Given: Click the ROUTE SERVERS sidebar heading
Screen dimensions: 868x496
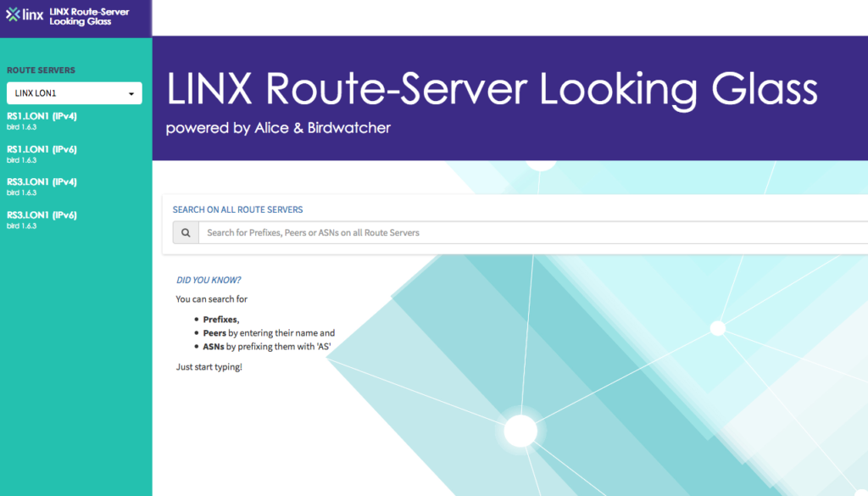Looking at the screenshot, I should [x=41, y=70].
